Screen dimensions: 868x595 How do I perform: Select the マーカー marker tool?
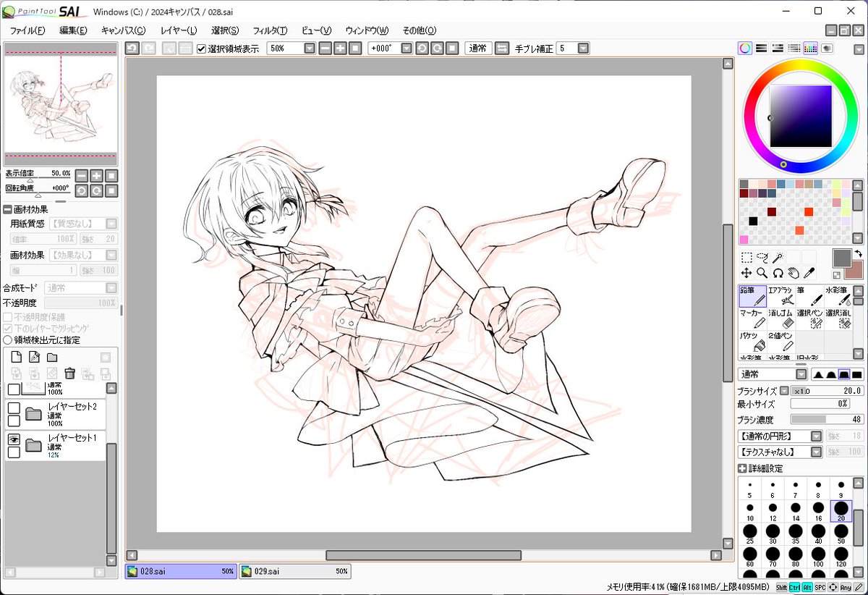[x=752, y=318]
